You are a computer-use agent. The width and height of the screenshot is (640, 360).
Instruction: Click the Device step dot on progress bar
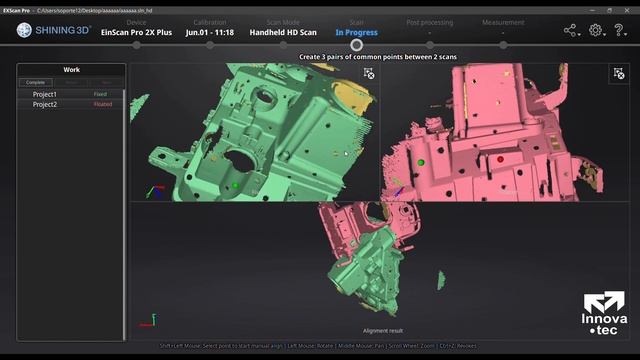tap(136, 45)
